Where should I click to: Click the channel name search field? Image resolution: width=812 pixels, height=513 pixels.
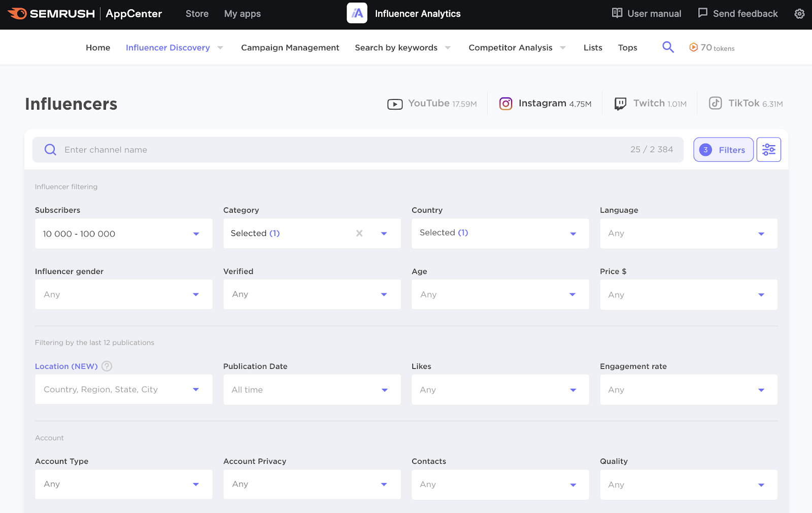point(203,149)
